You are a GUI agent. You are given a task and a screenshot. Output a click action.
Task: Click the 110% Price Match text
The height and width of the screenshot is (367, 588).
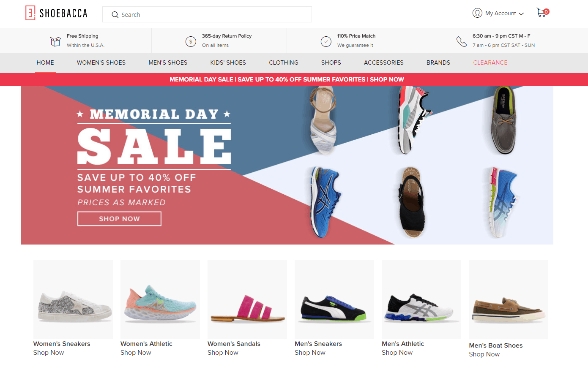coord(356,36)
